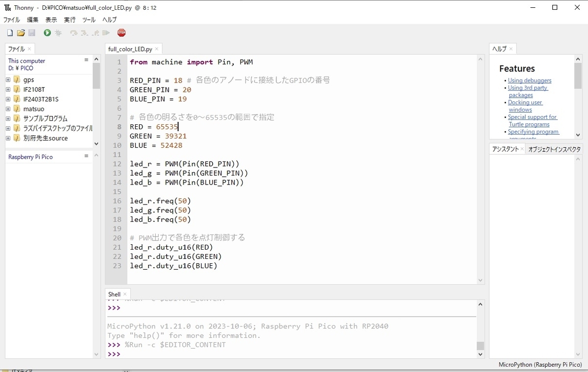Close the full_color_LED.py editor tab
The image size is (588, 372).
click(157, 49)
